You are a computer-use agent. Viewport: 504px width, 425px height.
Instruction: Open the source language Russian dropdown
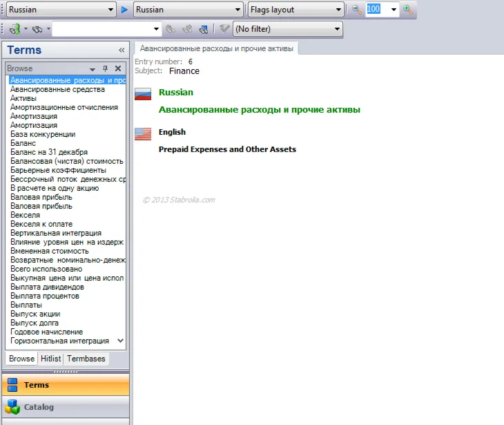[x=110, y=10]
